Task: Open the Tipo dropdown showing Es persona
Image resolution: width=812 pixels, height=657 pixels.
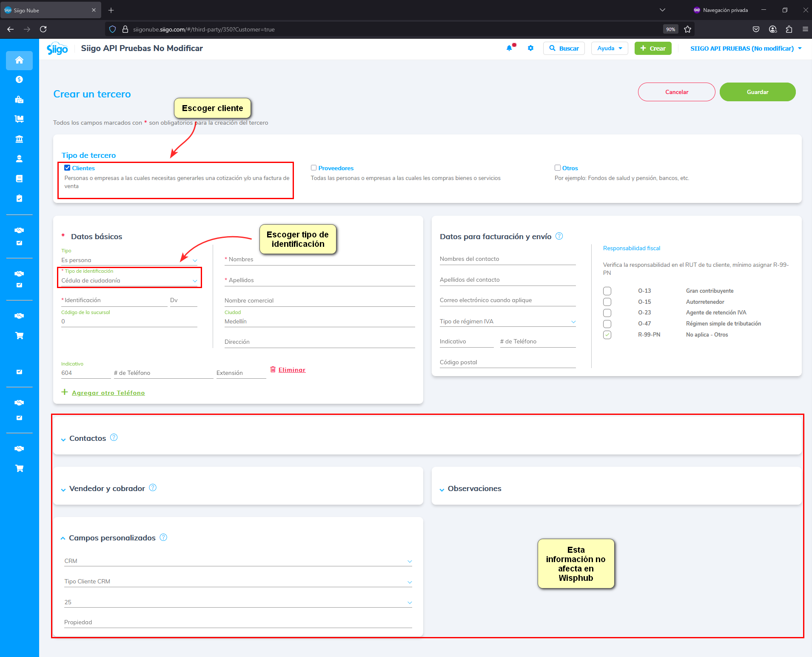Action: coord(129,260)
